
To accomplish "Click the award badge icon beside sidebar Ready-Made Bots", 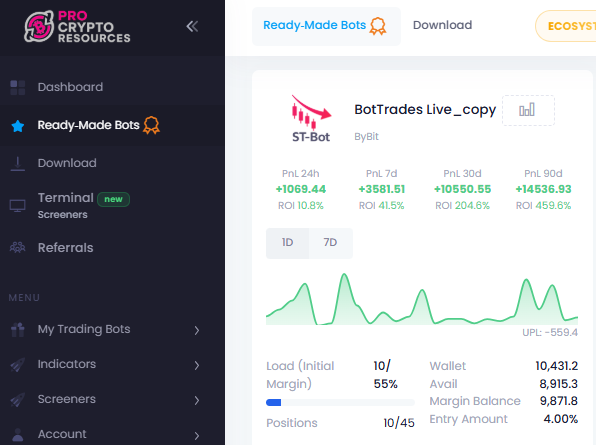I will click(x=151, y=125).
